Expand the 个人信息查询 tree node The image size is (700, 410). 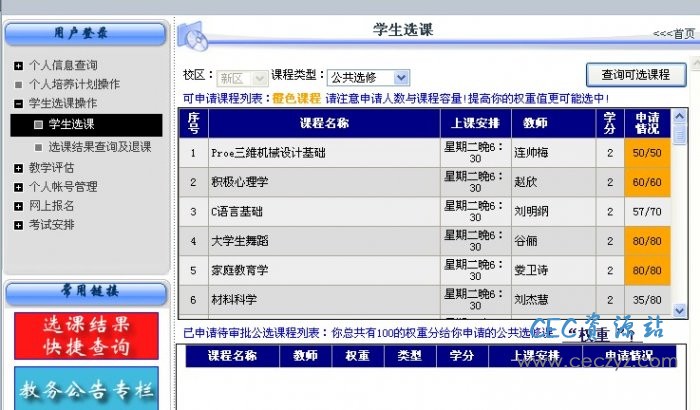(18, 66)
